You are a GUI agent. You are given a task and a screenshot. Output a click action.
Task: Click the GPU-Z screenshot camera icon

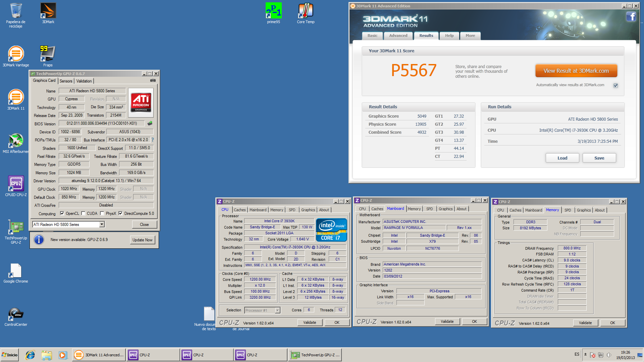pyautogui.click(x=153, y=80)
